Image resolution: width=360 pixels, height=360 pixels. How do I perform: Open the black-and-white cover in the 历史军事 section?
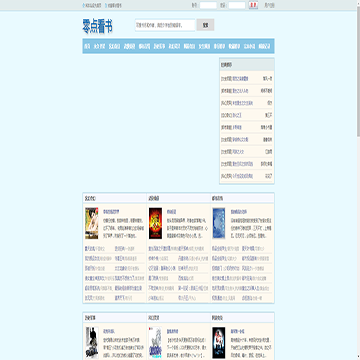[x=92, y=343]
